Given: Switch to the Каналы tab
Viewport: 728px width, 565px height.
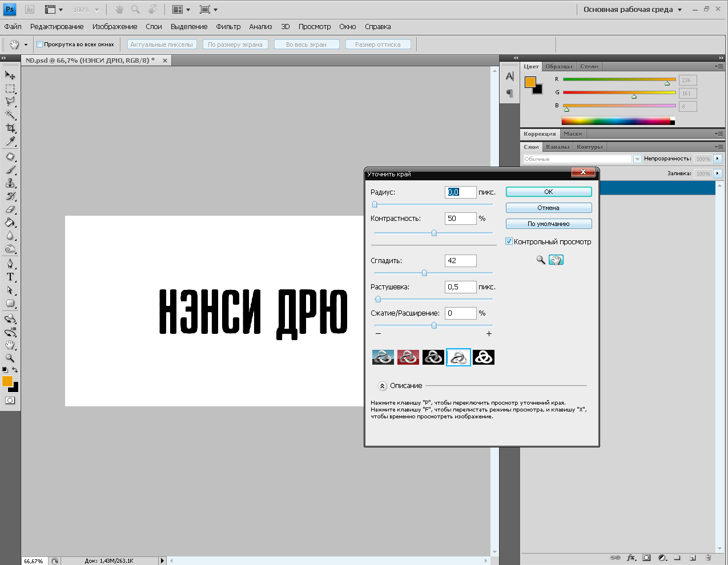Looking at the screenshot, I should [557, 147].
